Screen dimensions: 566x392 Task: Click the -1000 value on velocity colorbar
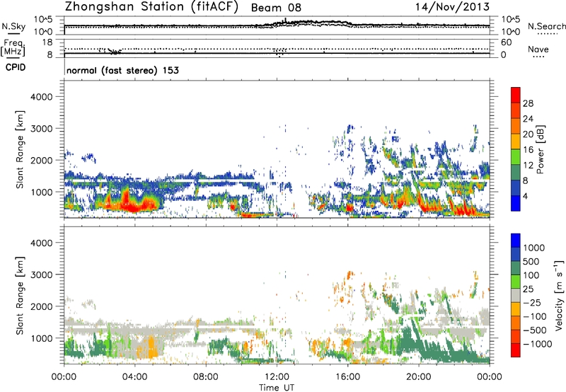pyautogui.click(x=538, y=344)
